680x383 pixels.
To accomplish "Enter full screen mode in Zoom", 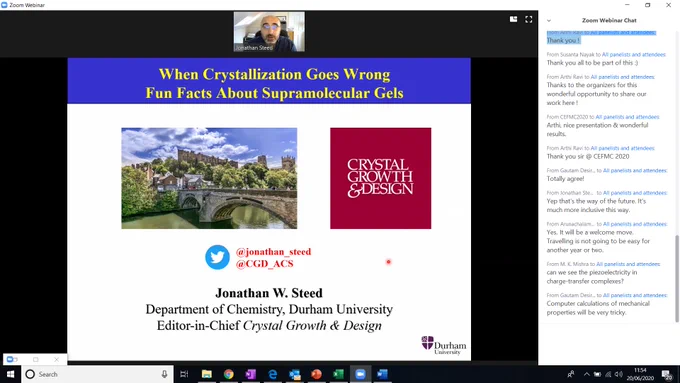I will [529, 19].
